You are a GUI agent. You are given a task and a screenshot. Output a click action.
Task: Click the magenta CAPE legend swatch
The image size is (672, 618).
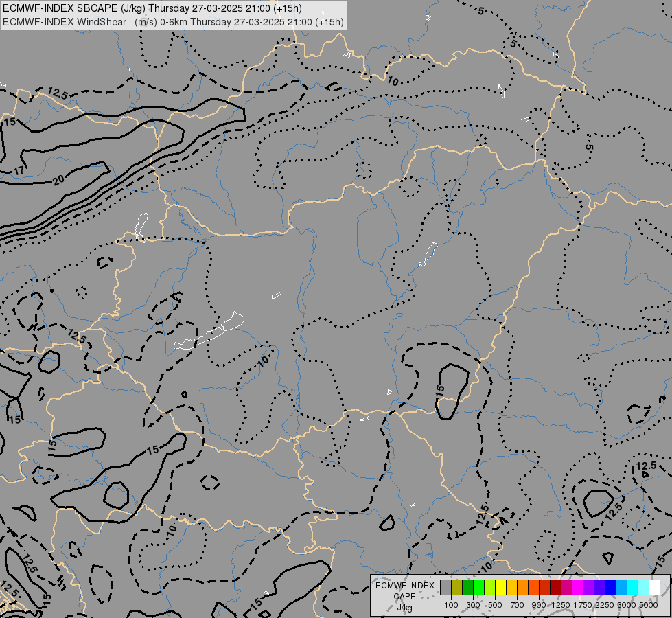click(x=577, y=587)
